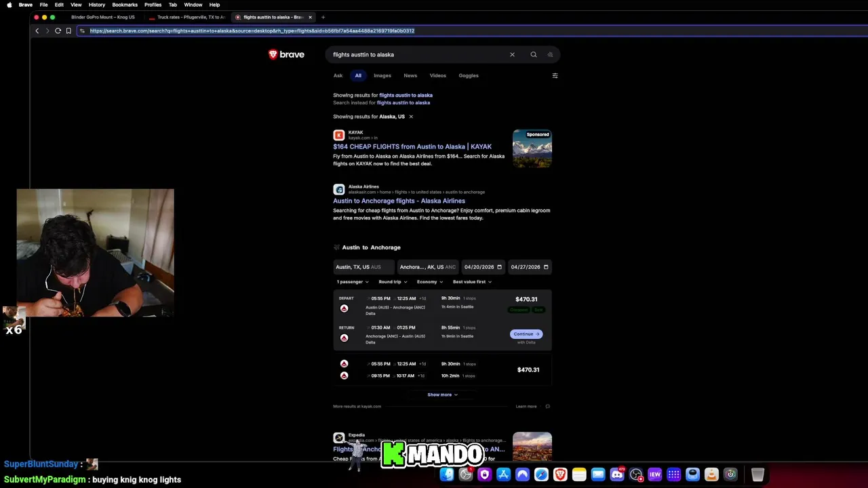This screenshot has width=868, height=488.
Task: Select the Videos search tab
Action: tap(438, 75)
